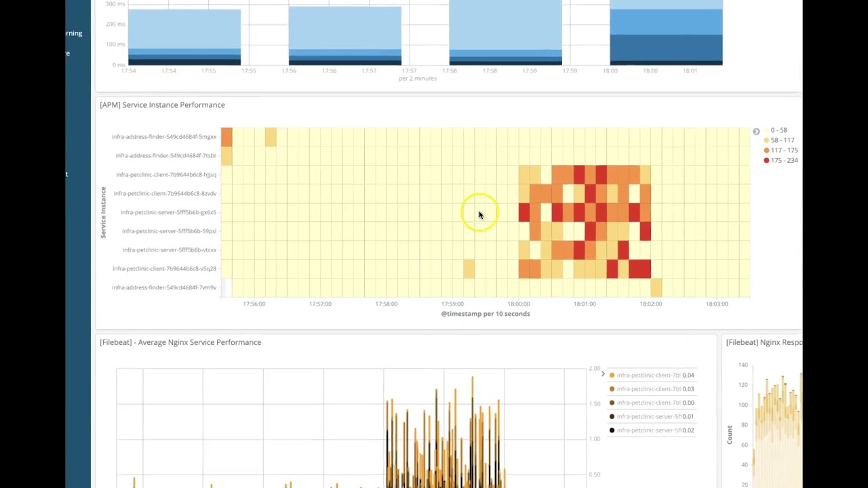
Task: Click legend entry infra-petclinic-server with value 0.02
Action: coord(652,430)
